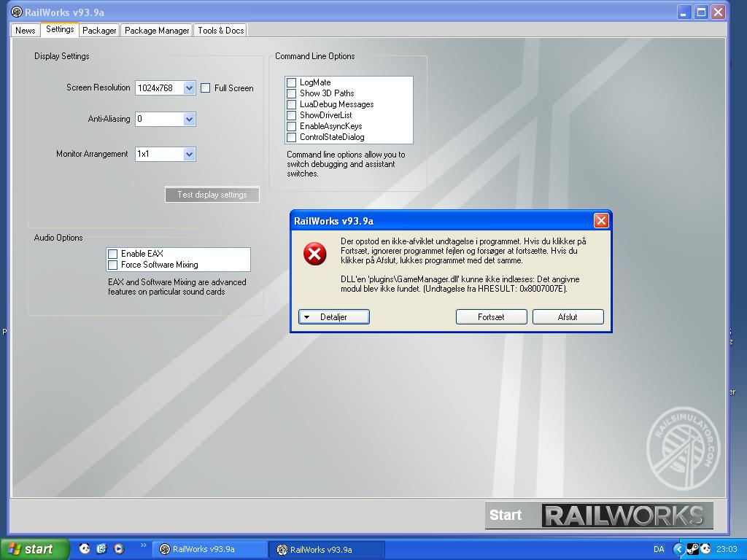Click the DA language indicator
747x560 pixels.
point(659,549)
